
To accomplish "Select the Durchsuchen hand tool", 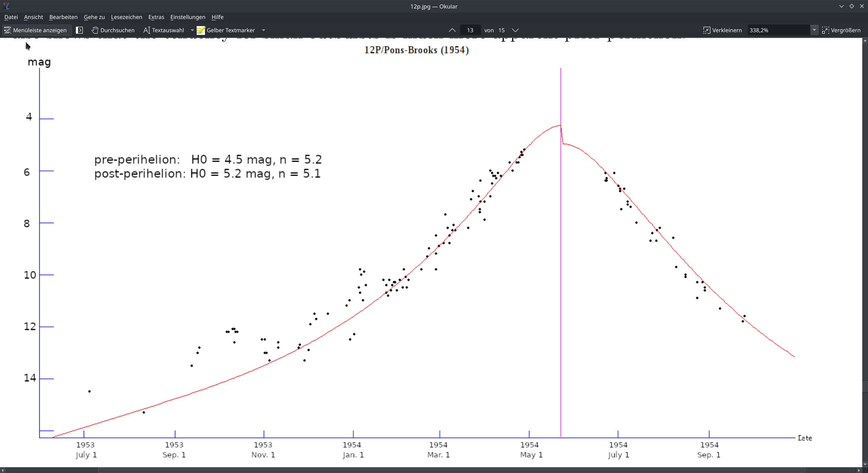I will [x=113, y=30].
